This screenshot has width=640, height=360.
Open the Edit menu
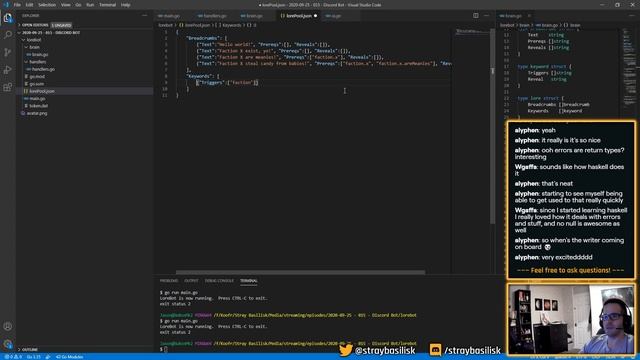[x=29, y=5]
